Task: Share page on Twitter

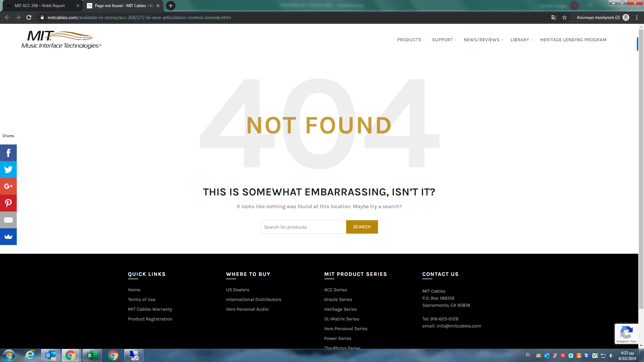Action: pos(8,170)
